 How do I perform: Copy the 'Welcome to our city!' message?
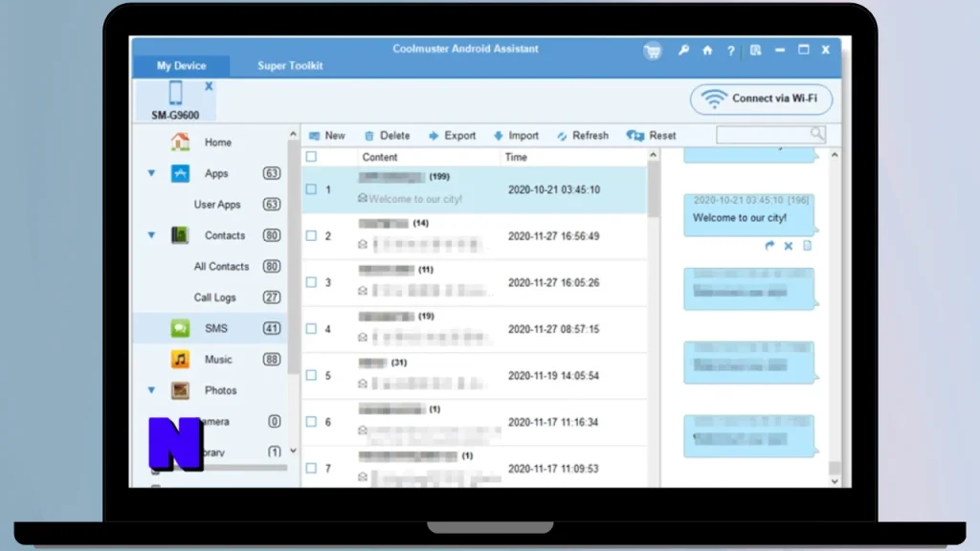click(x=808, y=246)
